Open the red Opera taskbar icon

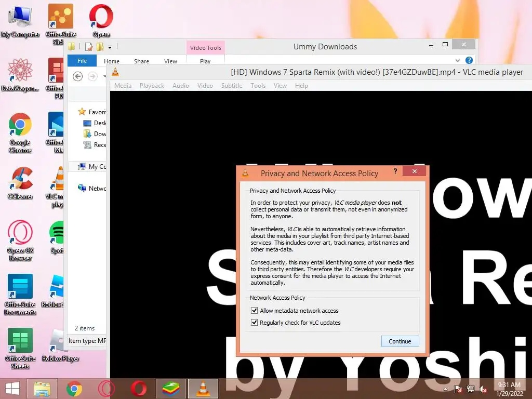(x=139, y=389)
